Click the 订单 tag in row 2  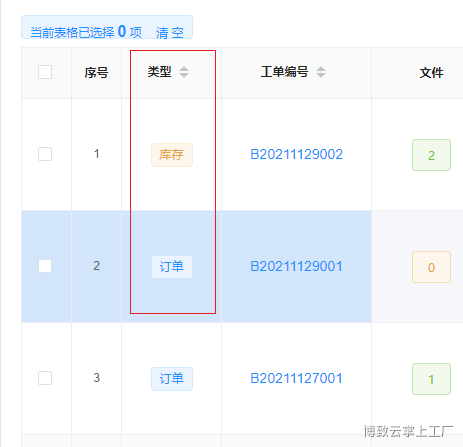tap(172, 267)
